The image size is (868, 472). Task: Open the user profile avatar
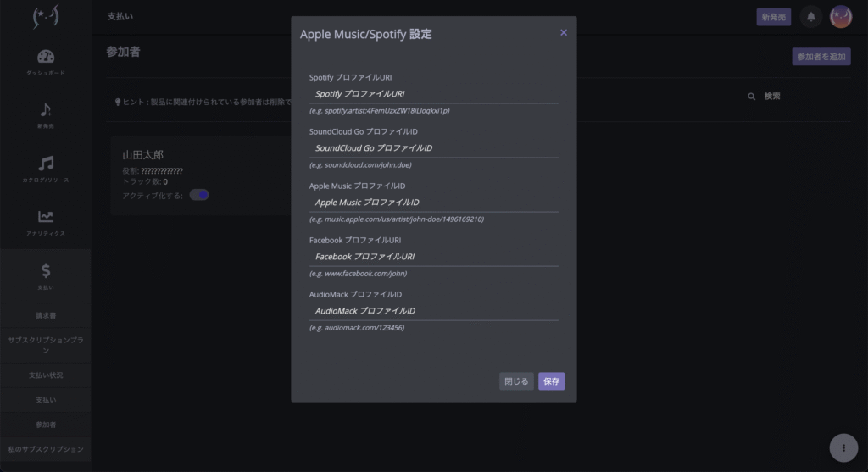pos(840,17)
